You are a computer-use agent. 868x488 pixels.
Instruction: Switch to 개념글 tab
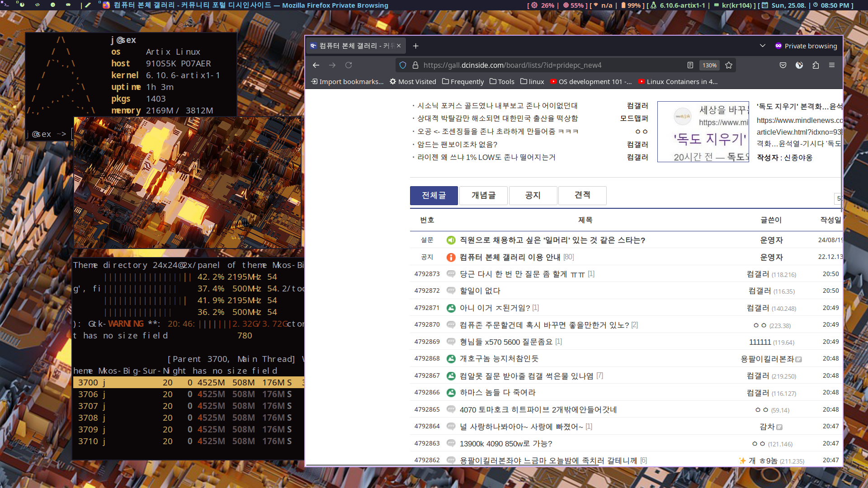[x=483, y=195]
